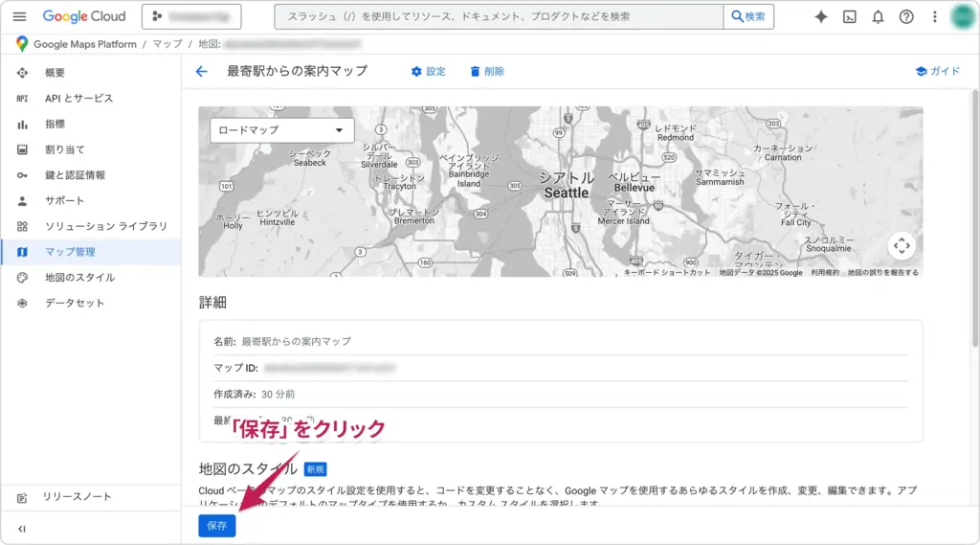Open 割り当て in the sidebar

point(91,149)
